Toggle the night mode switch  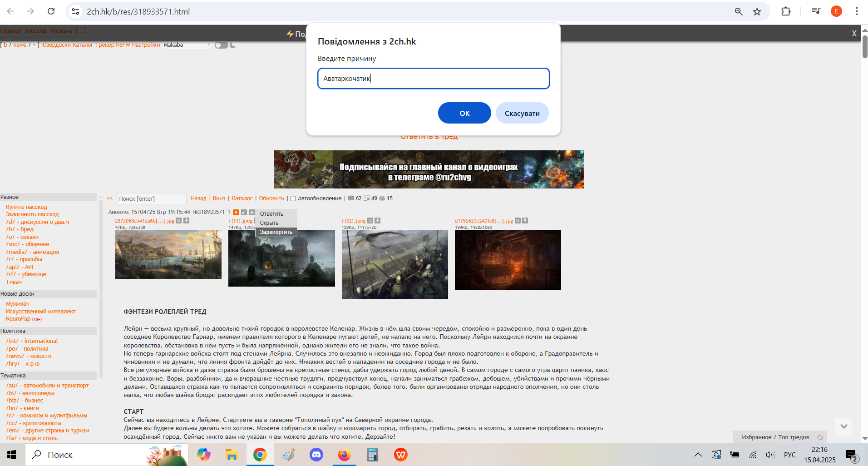221,45
